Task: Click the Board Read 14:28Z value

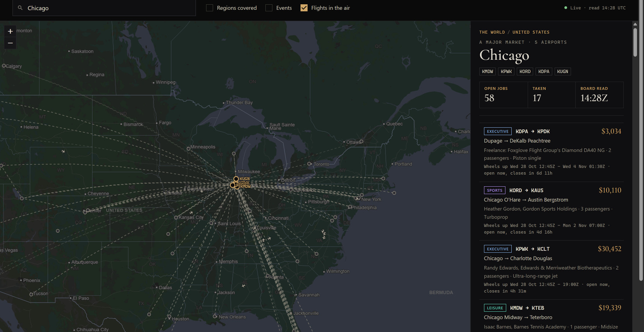Action: [594, 98]
